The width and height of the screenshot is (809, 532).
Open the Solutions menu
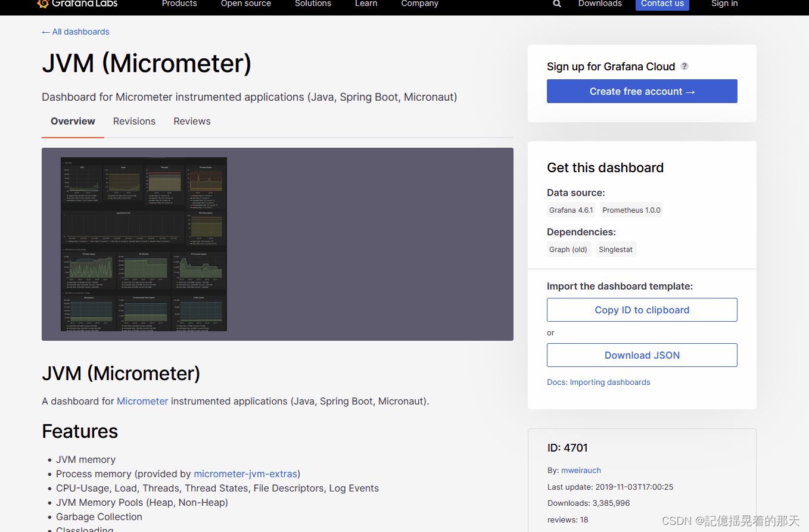coord(313,4)
